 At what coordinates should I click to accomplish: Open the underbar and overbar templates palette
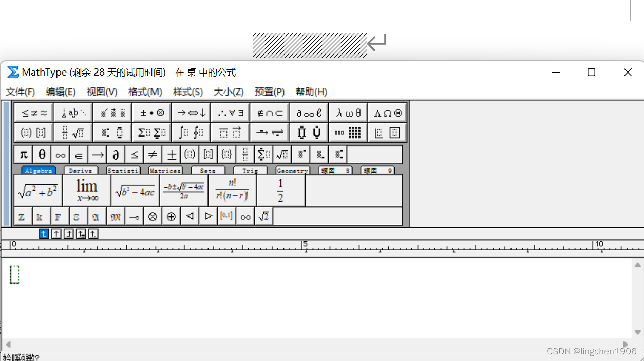[x=231, y=133]
